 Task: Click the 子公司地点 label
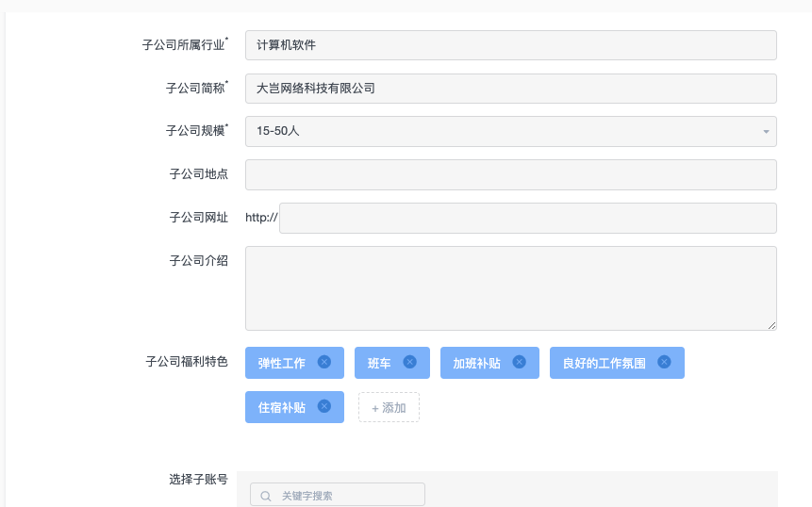click(198, 173)
